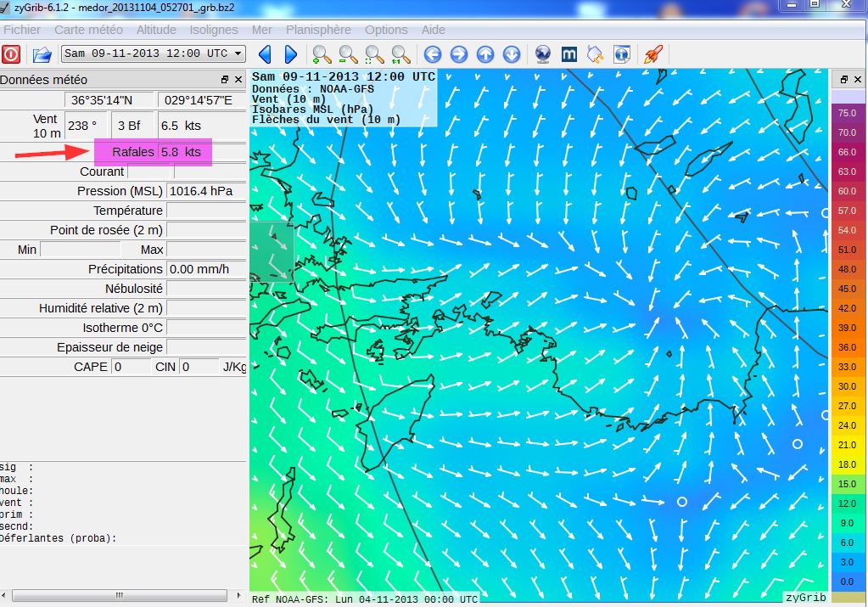Viewport: 868px width, 607px height.
Task: Zoom in on the map
Action: coord(322,54)
